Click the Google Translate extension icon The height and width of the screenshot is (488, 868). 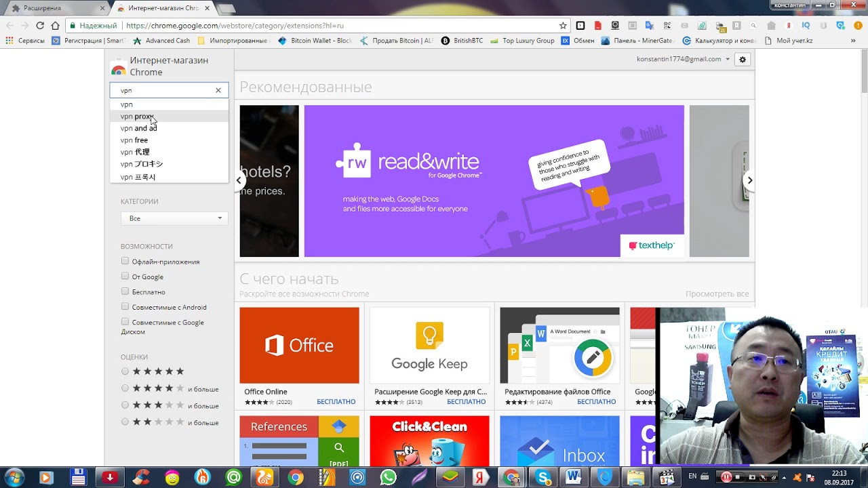coord(650,26)
